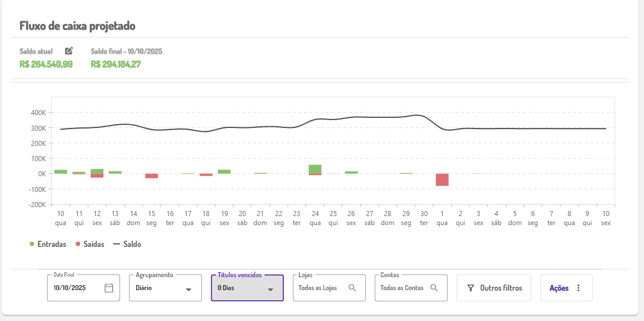Viewport: 644px width, 321px height.
Task: Click the Outros filtros button
Action: (x=494, y=288)
